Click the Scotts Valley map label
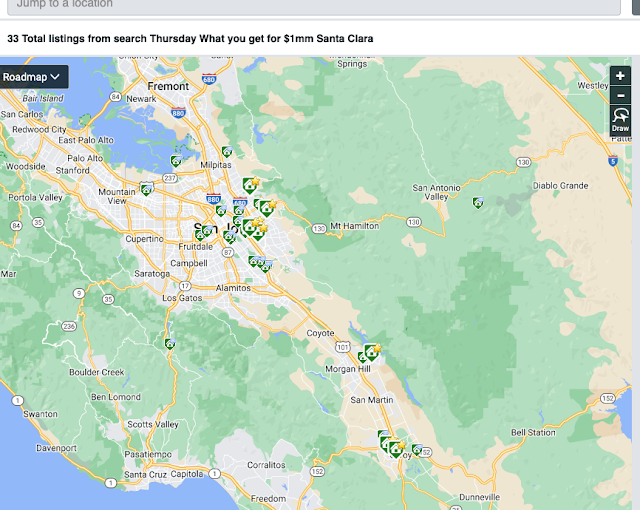 153,424
